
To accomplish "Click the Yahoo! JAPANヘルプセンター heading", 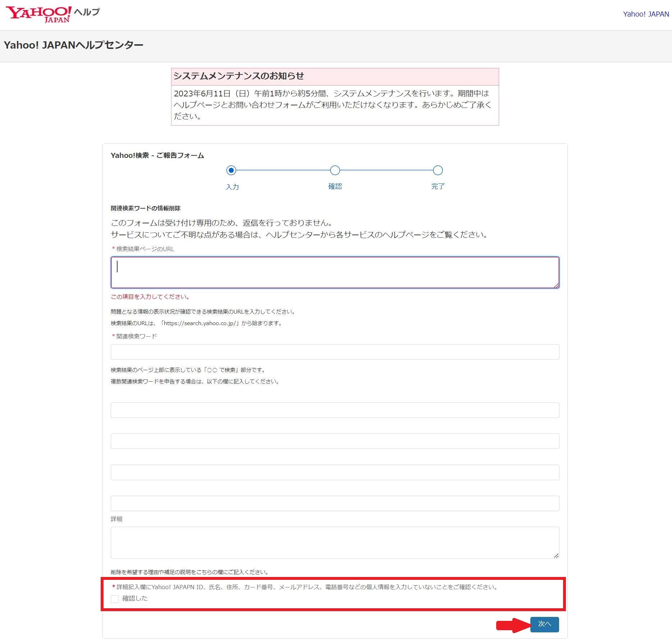I will [x=73, y=45].
